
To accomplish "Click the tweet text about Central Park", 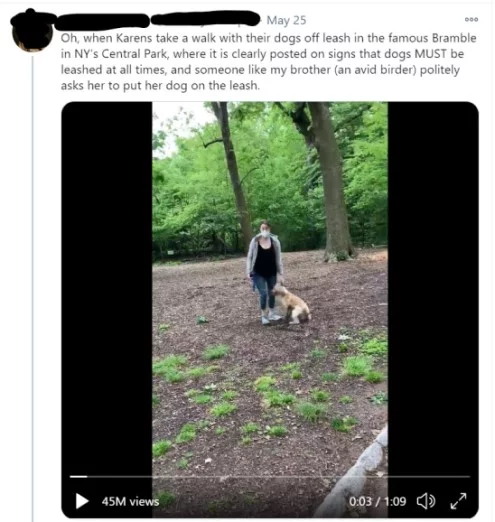I will [x=268, y=62].
